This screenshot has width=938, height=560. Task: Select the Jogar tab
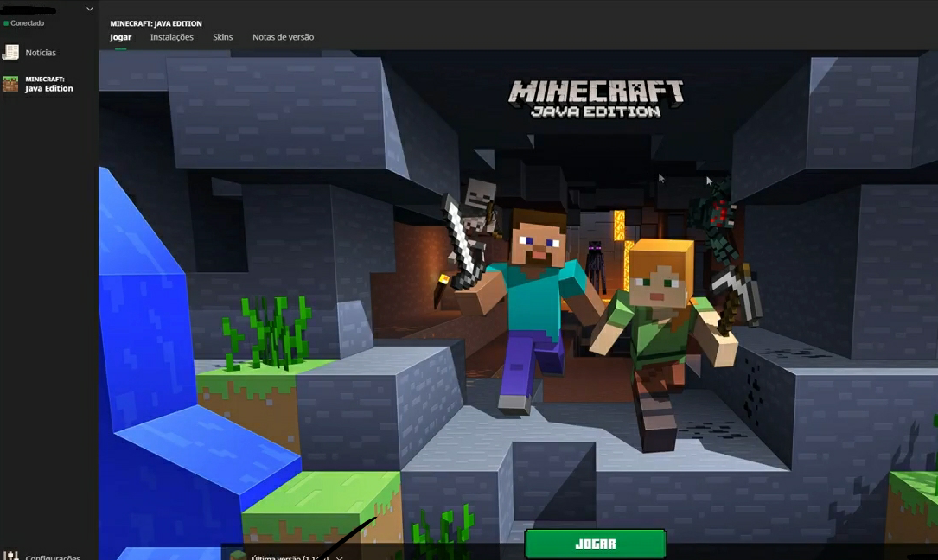[120, 37]
